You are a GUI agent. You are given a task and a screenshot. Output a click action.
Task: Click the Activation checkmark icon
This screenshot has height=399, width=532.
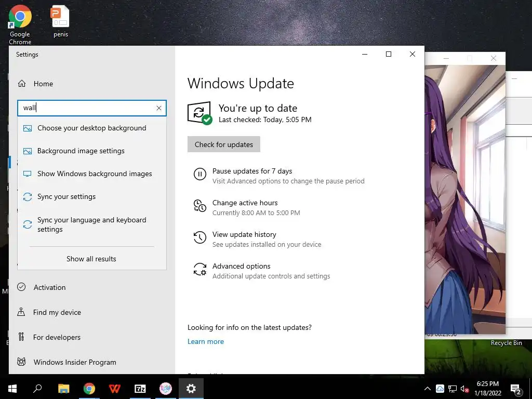21,287
